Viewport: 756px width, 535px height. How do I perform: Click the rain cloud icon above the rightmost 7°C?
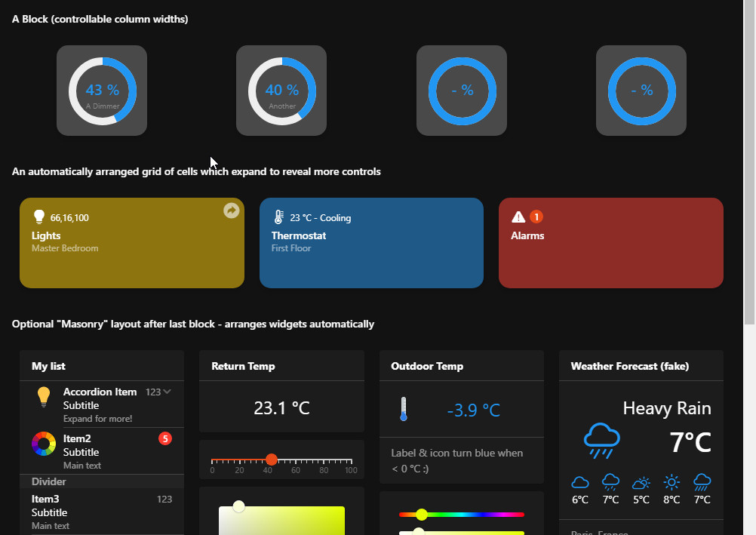(x=702, y=481)
